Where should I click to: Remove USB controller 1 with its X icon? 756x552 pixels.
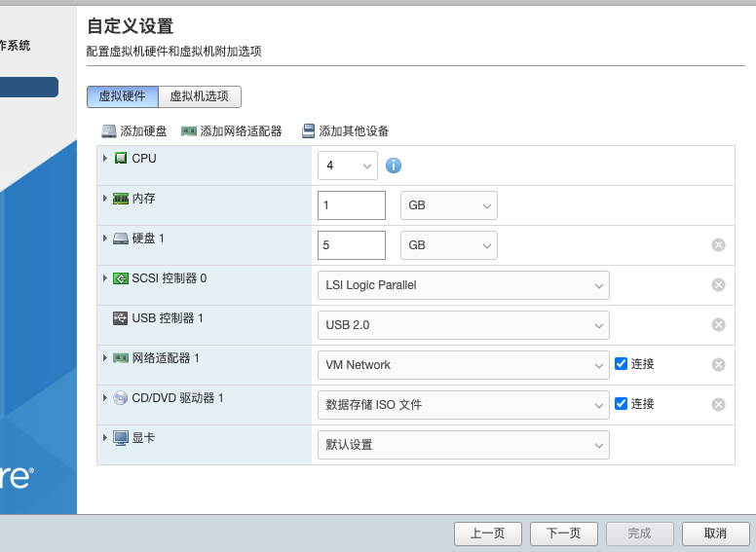(718, 325)
